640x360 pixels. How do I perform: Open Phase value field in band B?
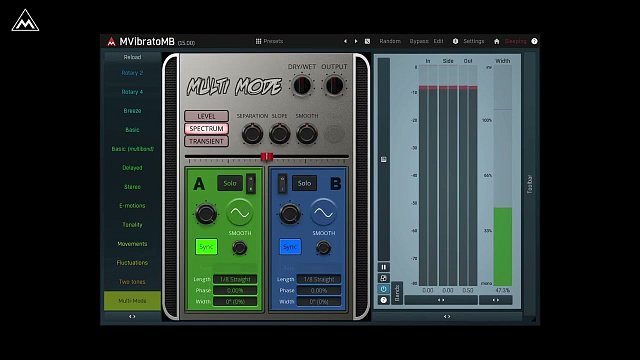319,290
